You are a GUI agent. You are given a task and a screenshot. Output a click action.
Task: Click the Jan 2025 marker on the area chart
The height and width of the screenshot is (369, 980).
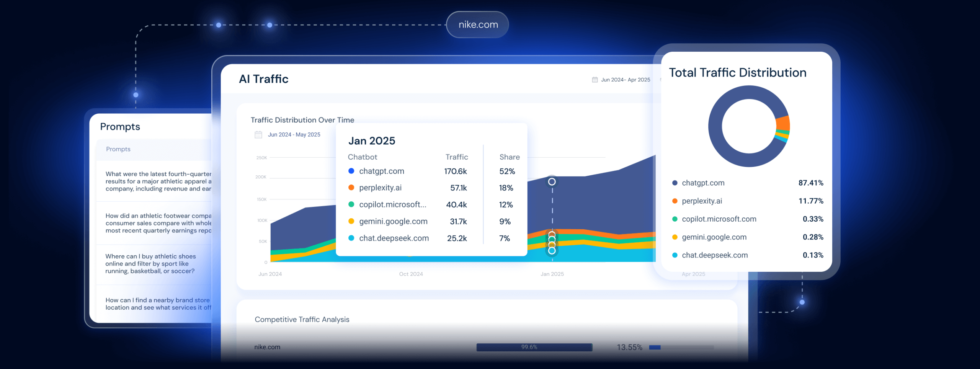coord(552,182)
